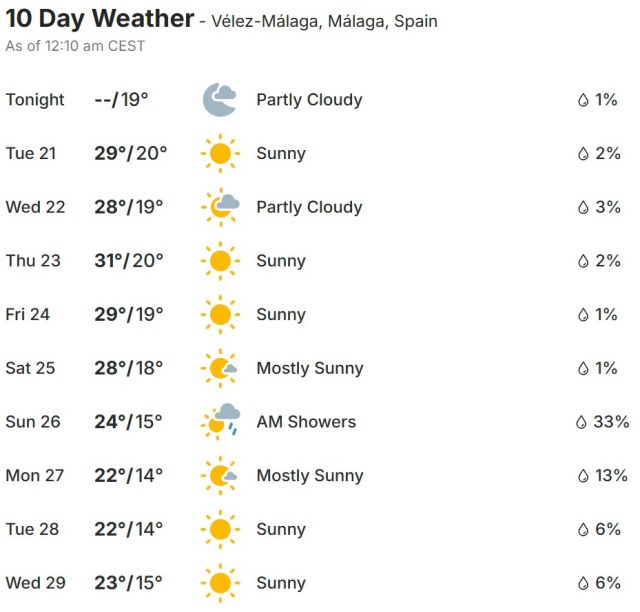Click the 10 Day Weather heading
The width and height of the screenshot is (640, 612).
point(100,19)
